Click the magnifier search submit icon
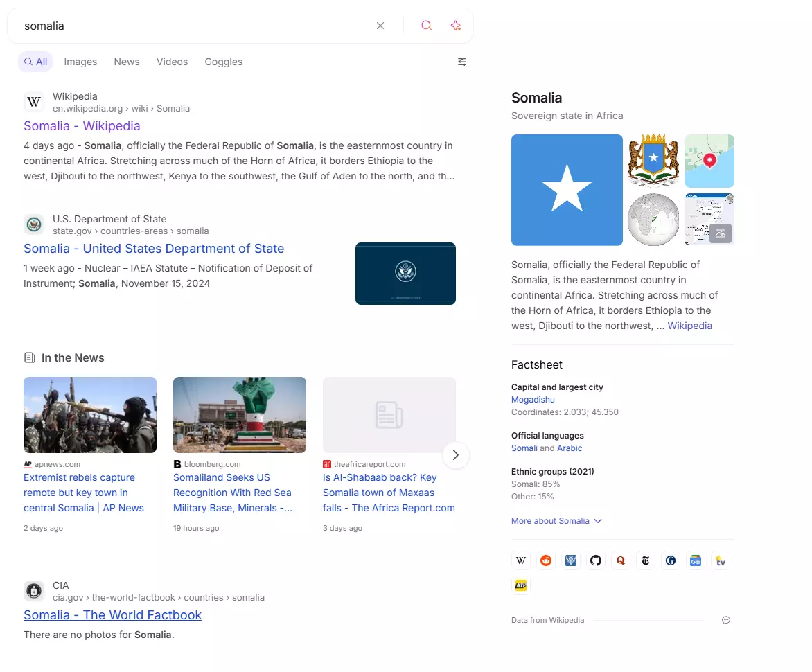Screen dimensions: 812x672 click(x=426, y=26)
